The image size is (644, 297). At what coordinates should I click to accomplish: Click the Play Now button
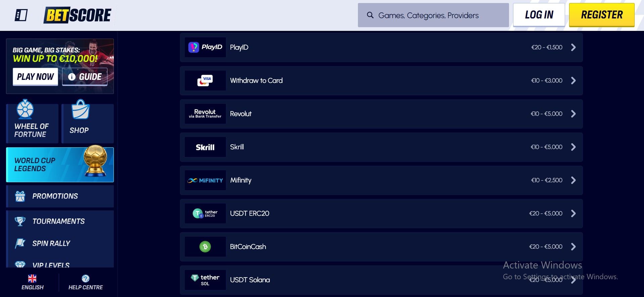coord(35,77)
